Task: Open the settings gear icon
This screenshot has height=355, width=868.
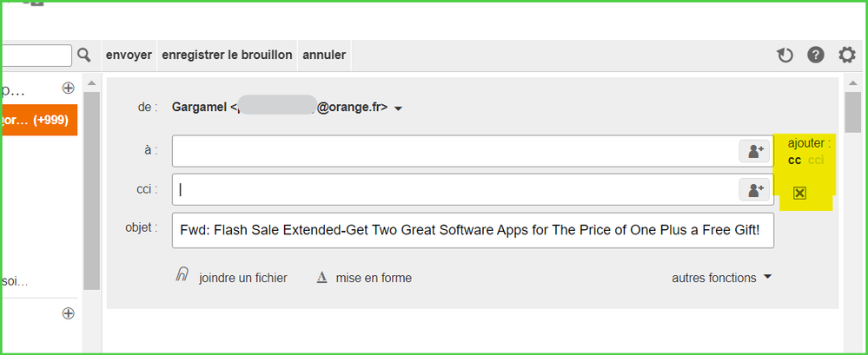Action: [846, 55]
